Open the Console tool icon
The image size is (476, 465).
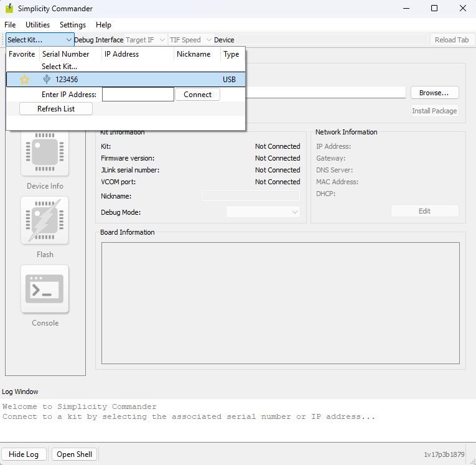pyautogui.click(x=45, y=289)
